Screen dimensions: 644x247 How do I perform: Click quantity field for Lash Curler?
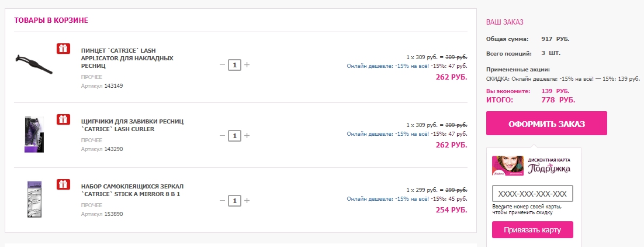tap(234, 135)
